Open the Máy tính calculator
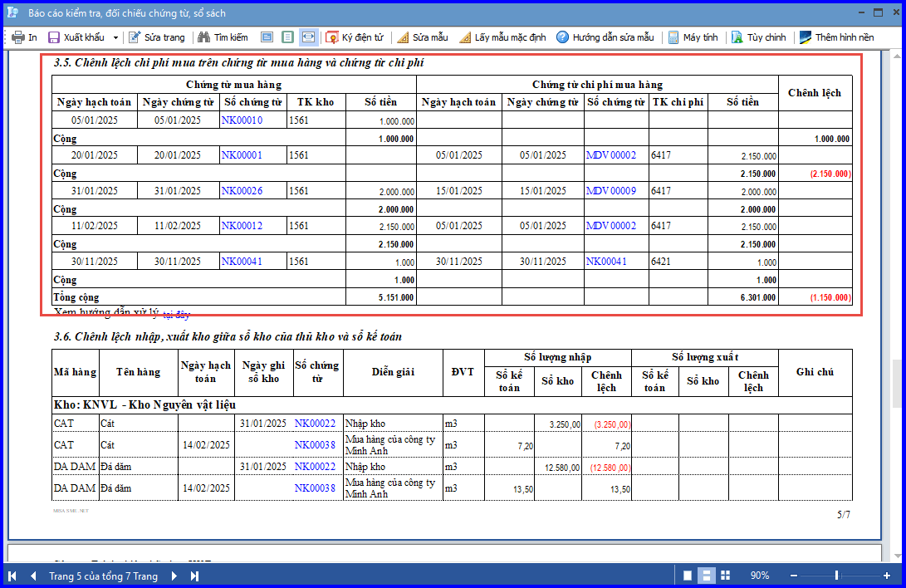The height and width of the screenshot is (588, 906). pos(693,37)
